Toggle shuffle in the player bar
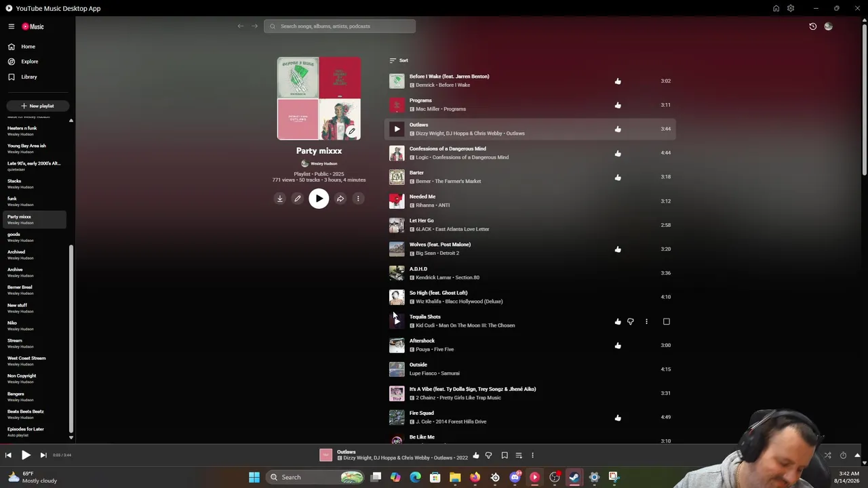 [x=827, y=455]
